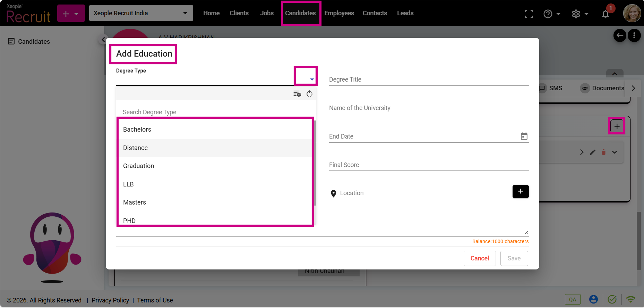Toggle fullscreen mode icon
This screenshot has height=308, width=644.
(529, 14)
